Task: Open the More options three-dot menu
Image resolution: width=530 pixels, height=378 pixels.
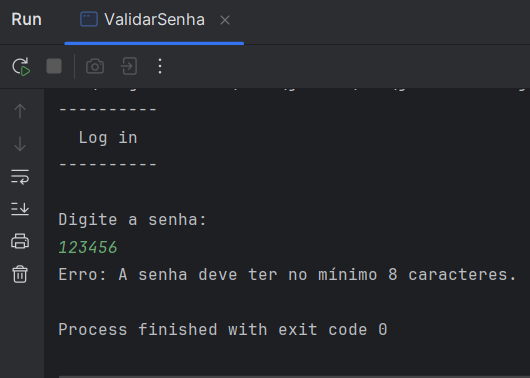Action: [x=160, y=66]
